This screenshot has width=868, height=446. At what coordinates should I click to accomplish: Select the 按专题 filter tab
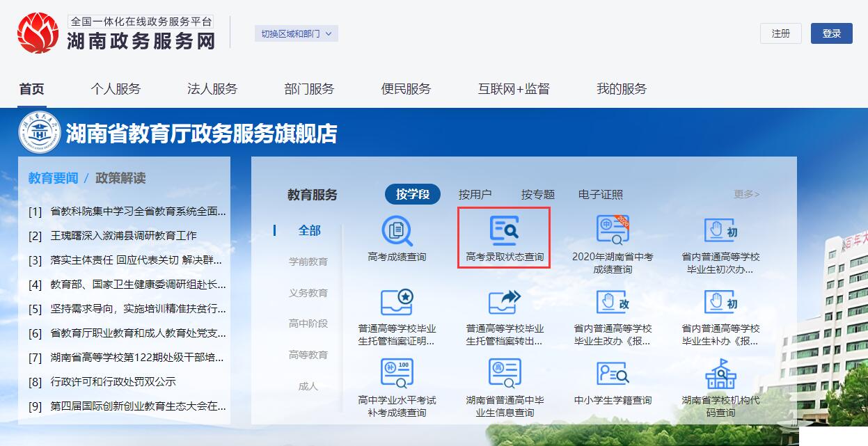[538, 195]
